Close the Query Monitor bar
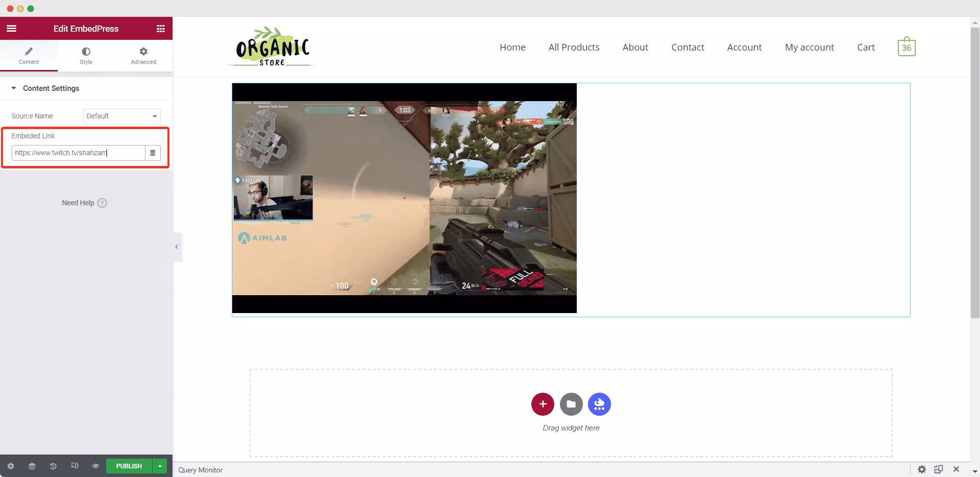980x477 pixels. click(x=956, y=469)
